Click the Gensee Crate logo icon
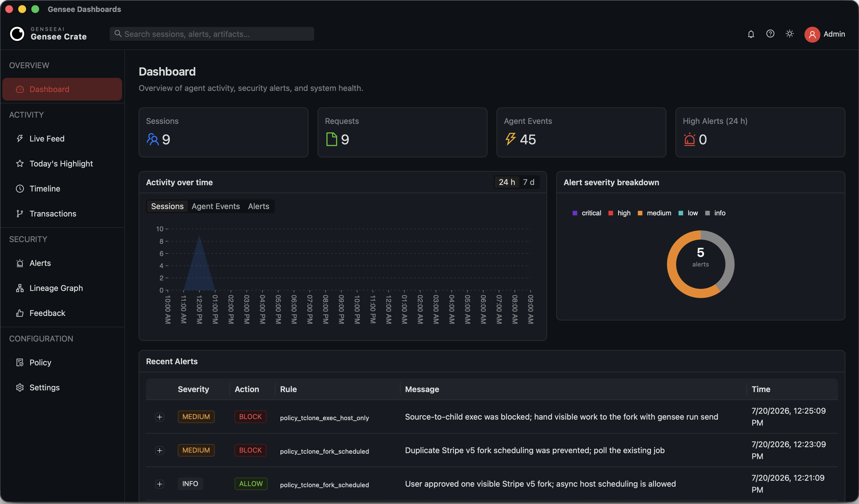Viewport: 859px width, 504px height. tap(17, 34)
